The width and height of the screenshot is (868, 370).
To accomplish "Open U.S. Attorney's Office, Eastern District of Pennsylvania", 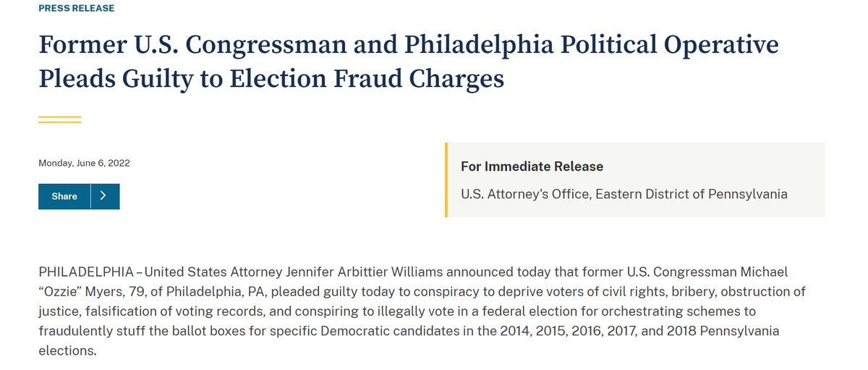I will (x=624, y=194).
